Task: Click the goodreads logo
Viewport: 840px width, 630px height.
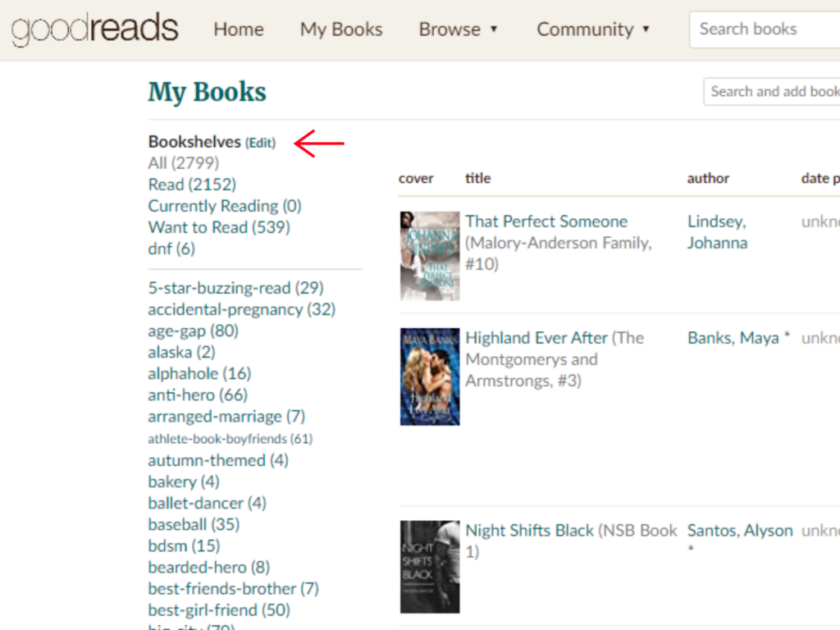Action: point(95,30)
